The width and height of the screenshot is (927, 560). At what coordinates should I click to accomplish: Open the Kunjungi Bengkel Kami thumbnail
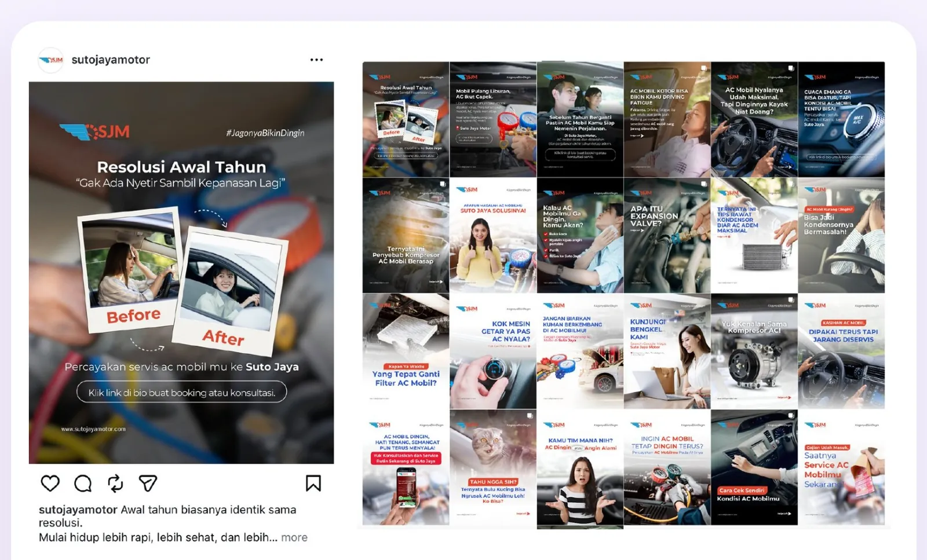click(x=667, y=351)
